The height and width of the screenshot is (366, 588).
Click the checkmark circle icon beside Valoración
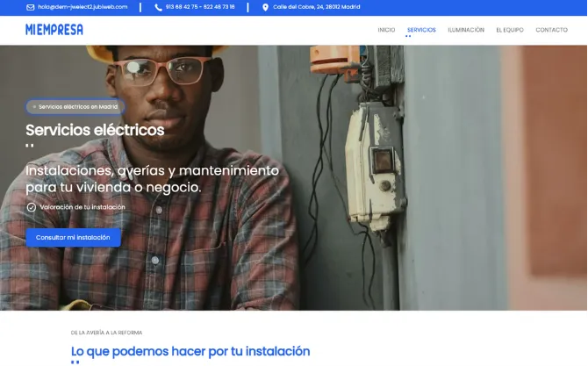point(31,207)
